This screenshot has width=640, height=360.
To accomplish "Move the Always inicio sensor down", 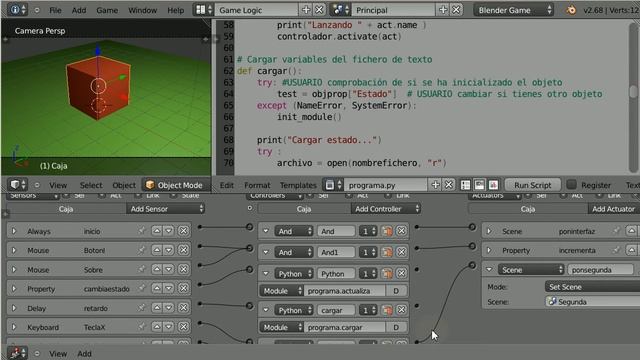I will click(168, 231).
